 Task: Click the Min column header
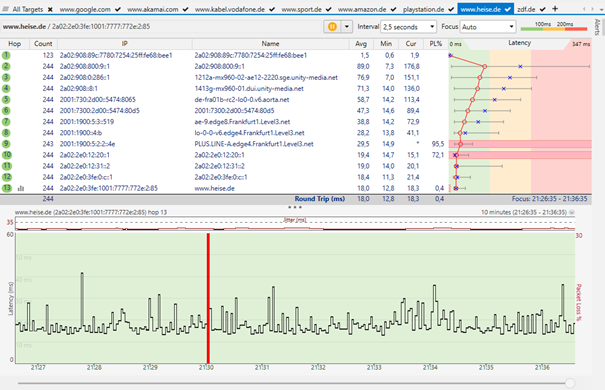pos(386,44)
